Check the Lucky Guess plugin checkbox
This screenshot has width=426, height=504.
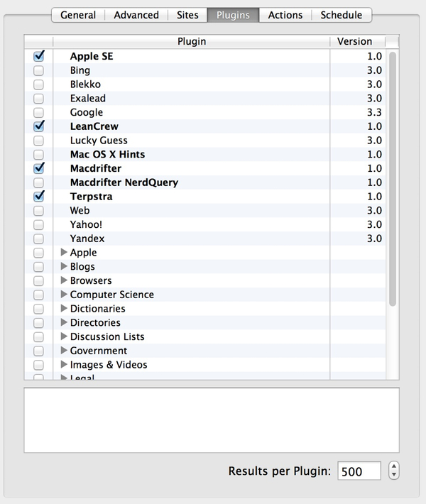(x=38, y=141)
